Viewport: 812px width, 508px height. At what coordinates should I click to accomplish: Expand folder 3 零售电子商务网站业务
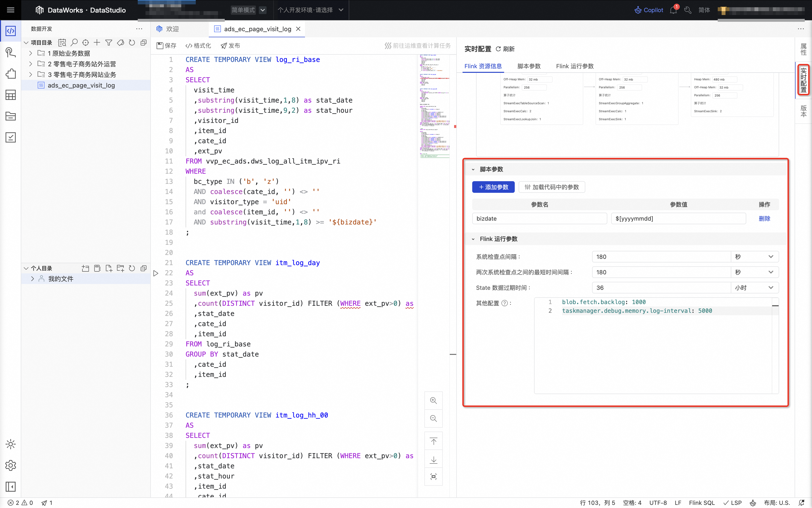(30, 74)
